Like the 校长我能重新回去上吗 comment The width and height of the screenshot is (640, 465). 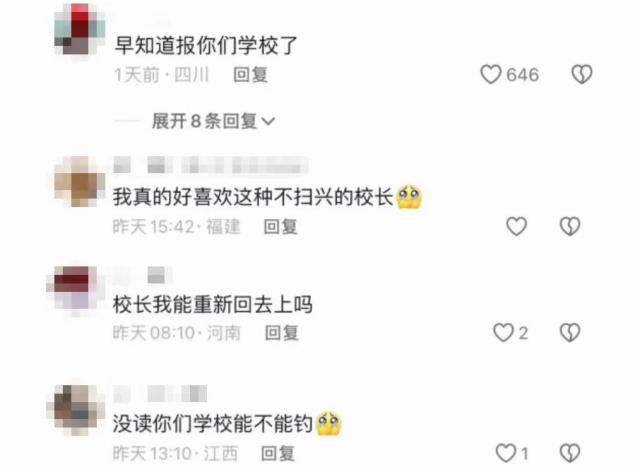503,332
